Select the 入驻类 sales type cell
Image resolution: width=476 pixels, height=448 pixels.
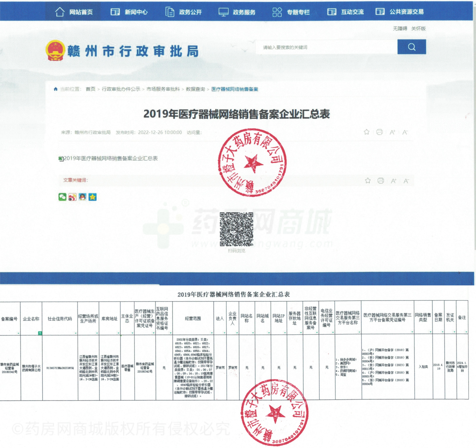[x=423, y=367]
